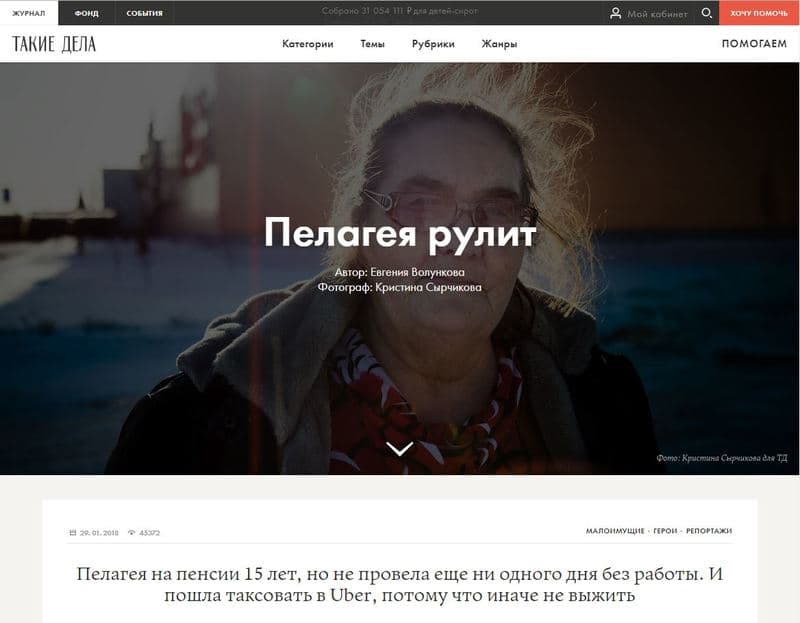Open the Рубрики menu
This screenshot has width=800, height=623.
[x=433, y=44]
